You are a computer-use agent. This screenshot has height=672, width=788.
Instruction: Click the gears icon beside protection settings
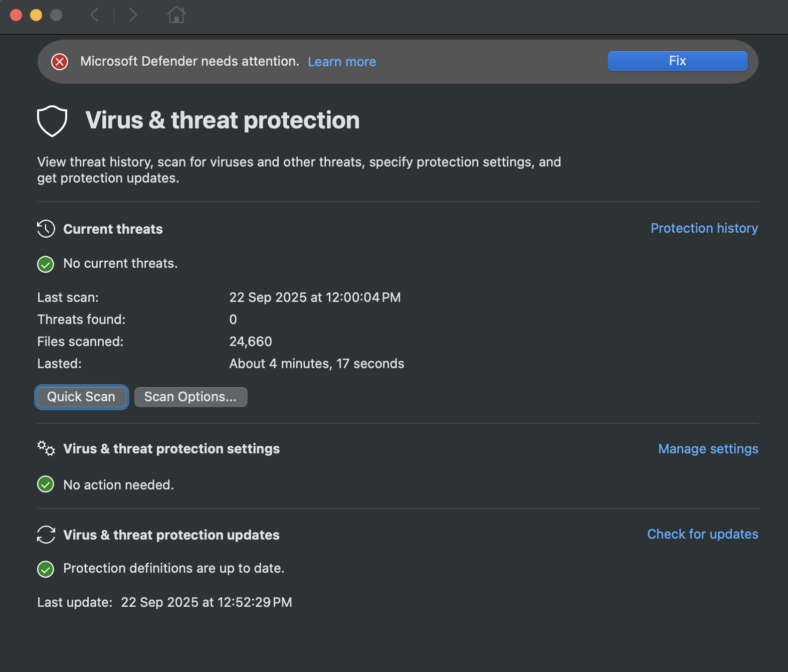pos(45,448)
